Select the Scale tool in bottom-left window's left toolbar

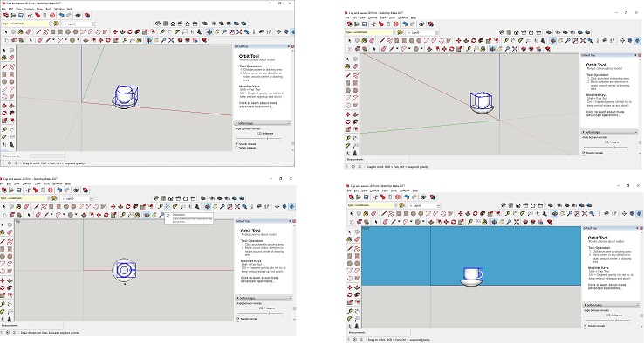pyautogui.click(x=2, y=294)
